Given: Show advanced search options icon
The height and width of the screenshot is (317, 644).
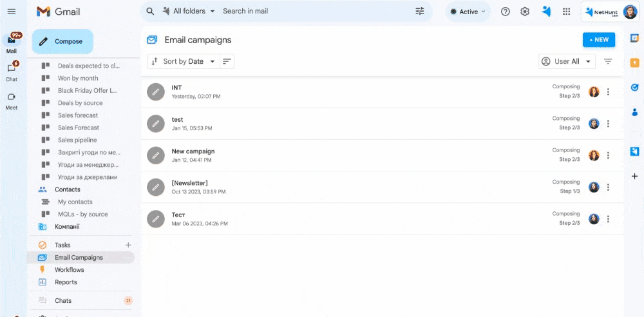Looking at the screenshot, I should point(420,12).
